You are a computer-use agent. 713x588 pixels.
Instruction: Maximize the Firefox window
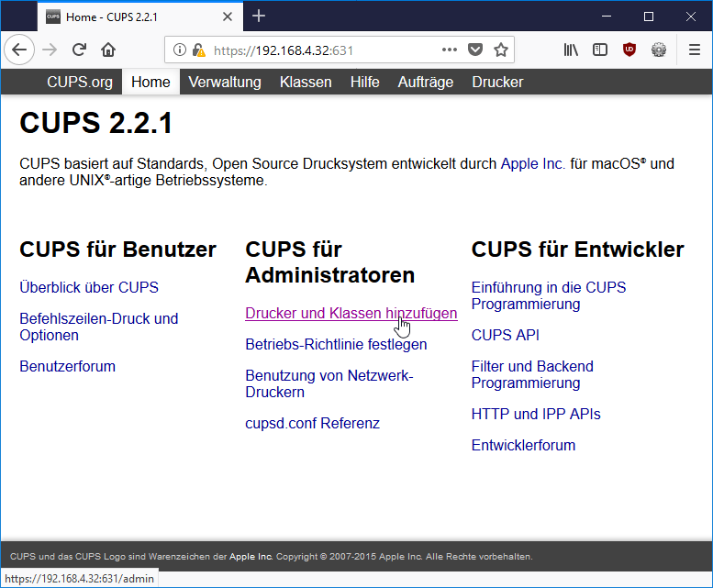[649, 17]
